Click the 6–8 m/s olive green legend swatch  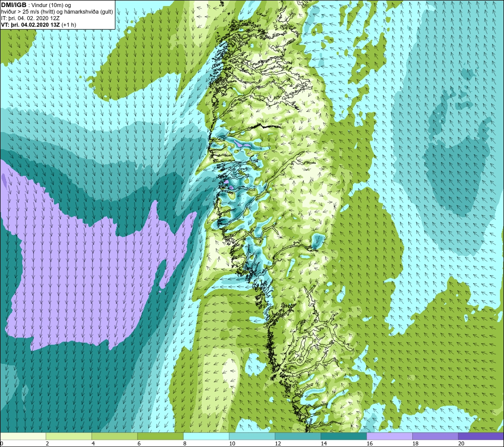click(160, 436)
